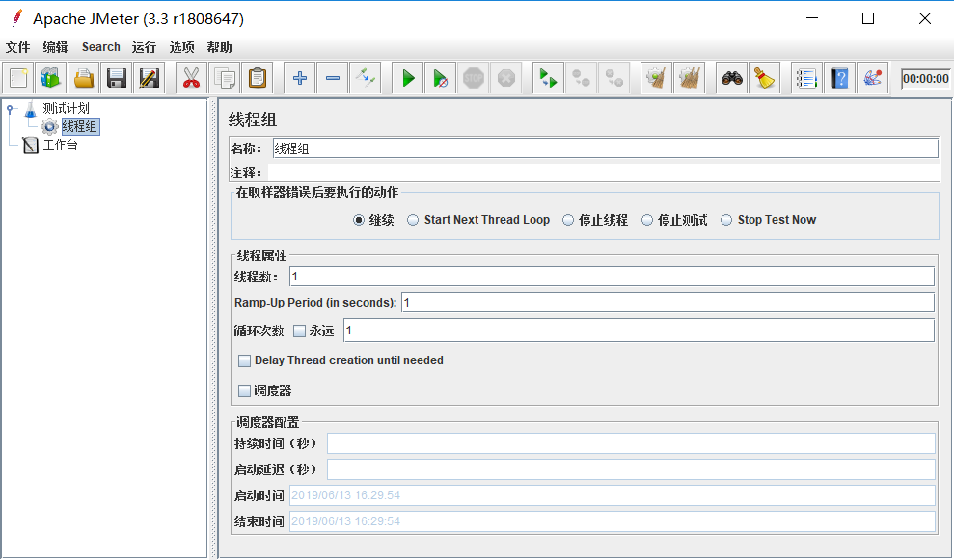
Task: Click the red STOP icon
Action: (x=474, y=78)
